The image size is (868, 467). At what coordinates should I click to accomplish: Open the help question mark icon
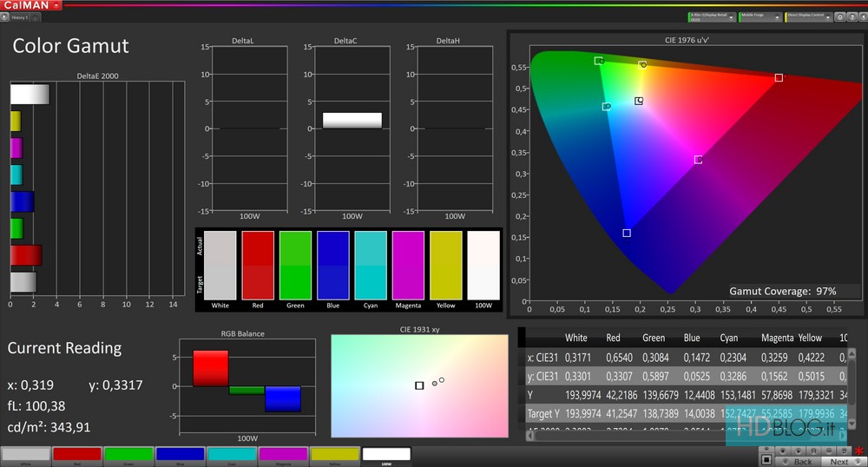coord(852,16)
